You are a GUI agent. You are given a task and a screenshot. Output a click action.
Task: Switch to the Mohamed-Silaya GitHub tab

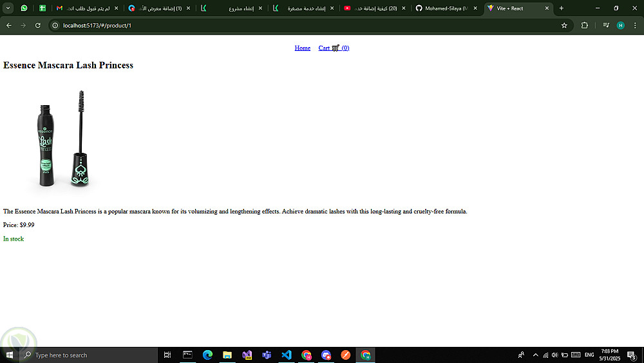[x=446, y=8]
